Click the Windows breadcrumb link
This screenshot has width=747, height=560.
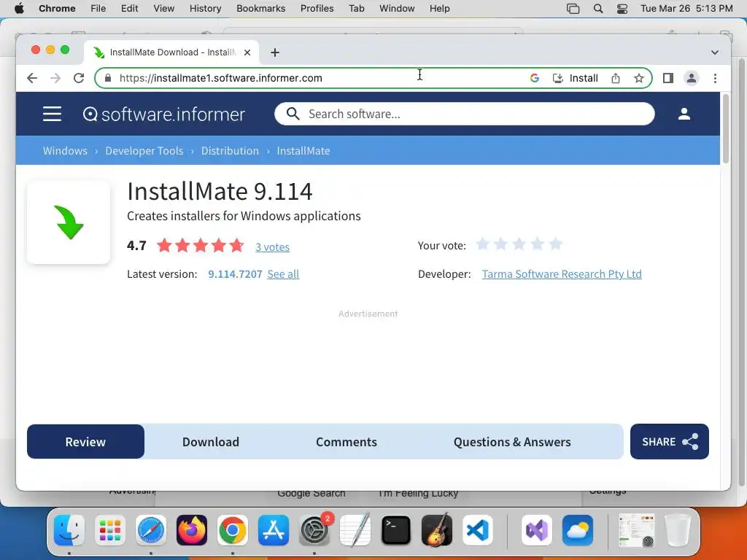(65, 150)
